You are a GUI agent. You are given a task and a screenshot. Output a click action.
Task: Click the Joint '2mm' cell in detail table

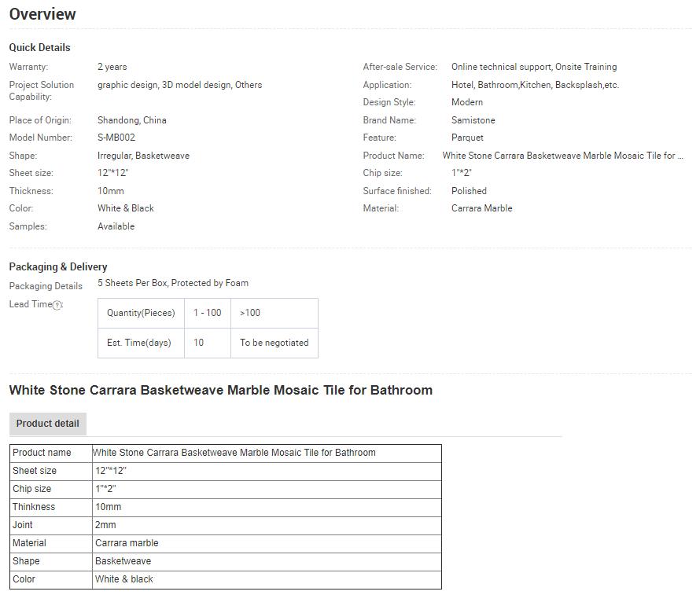tap(105, 525)
